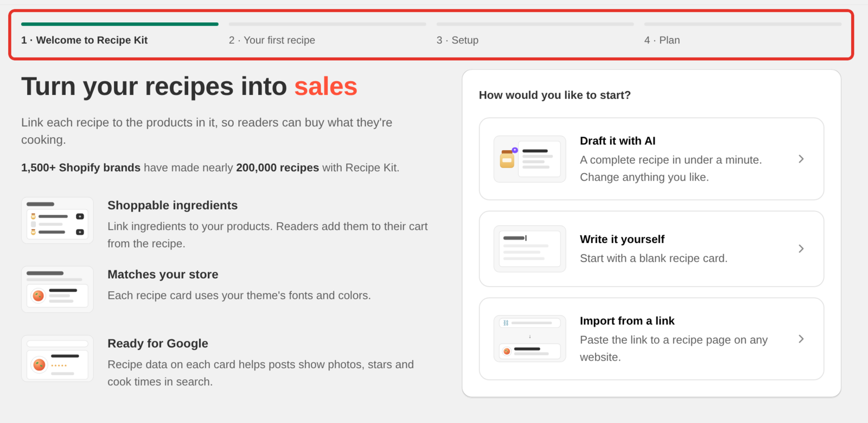Click Paste the link to a recipe page text

point(674,349)
